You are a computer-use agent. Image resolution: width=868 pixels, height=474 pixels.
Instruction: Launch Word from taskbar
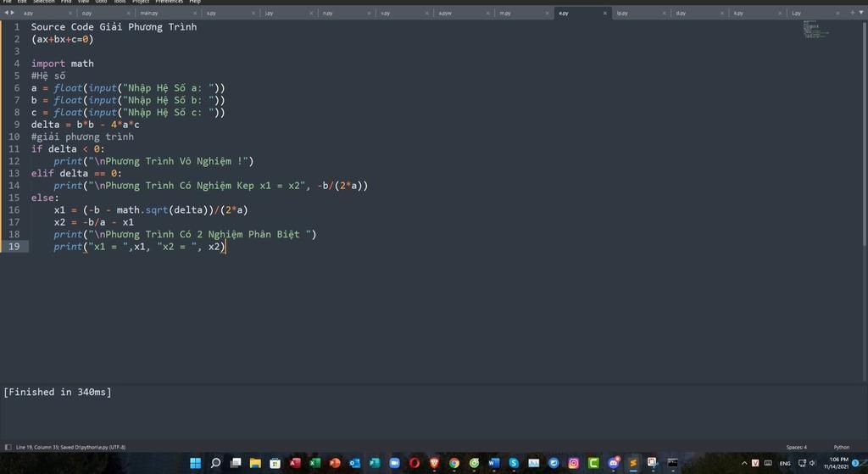[x=494, y=463]
